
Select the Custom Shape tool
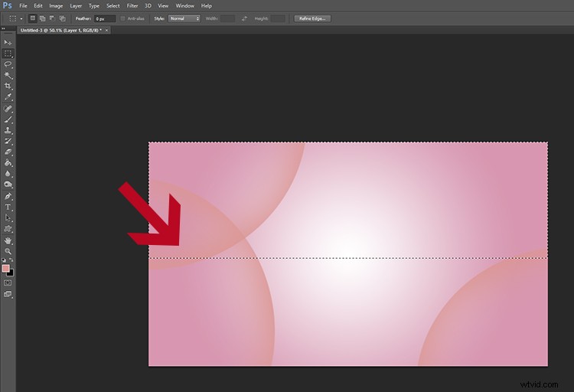(x=8, y=229)
